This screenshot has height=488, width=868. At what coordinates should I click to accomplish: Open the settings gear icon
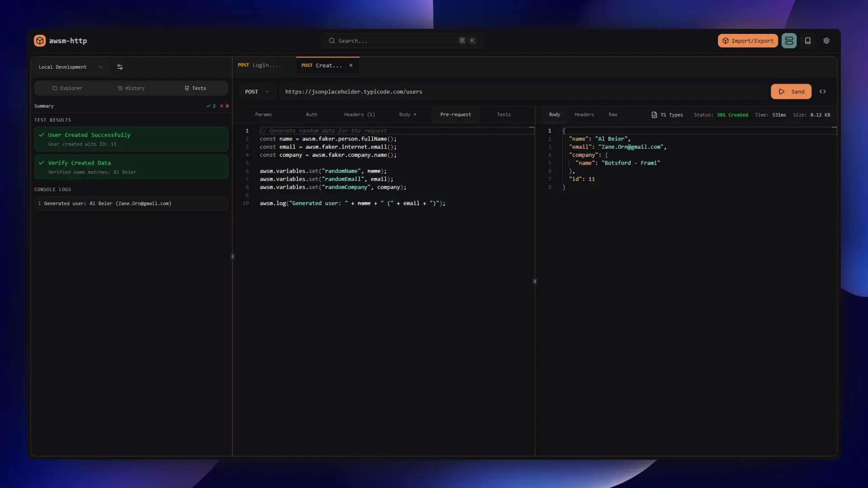[826, 41]
